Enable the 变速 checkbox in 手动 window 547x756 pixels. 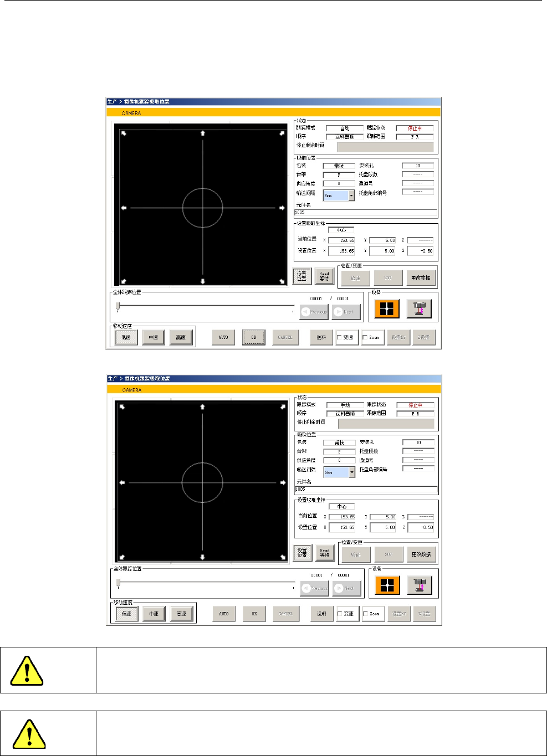[340, 614]
